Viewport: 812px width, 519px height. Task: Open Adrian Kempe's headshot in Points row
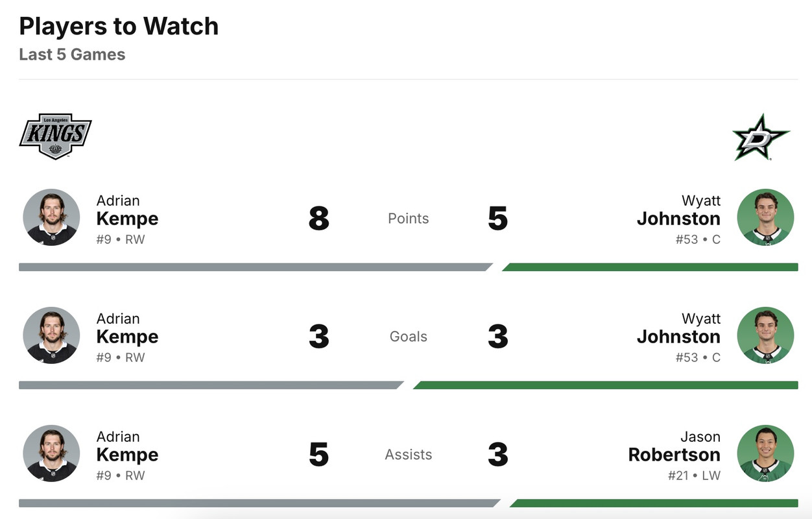51,217
